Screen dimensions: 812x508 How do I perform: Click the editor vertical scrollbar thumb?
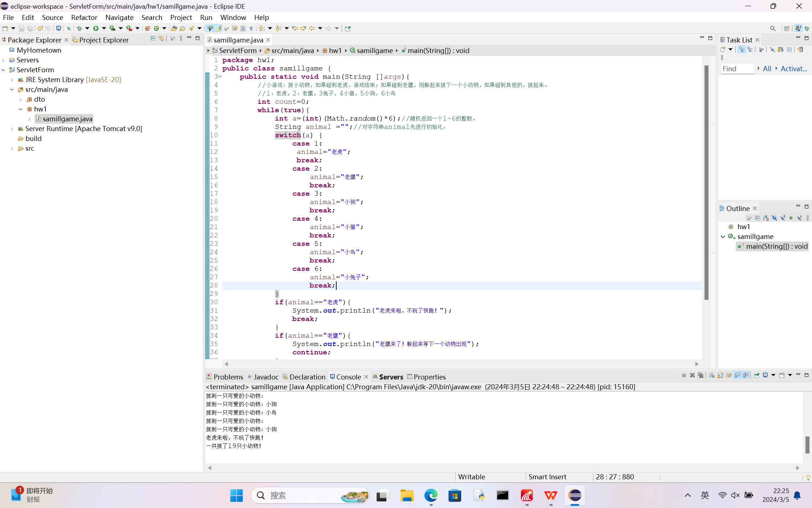click(x=706, y=182)
